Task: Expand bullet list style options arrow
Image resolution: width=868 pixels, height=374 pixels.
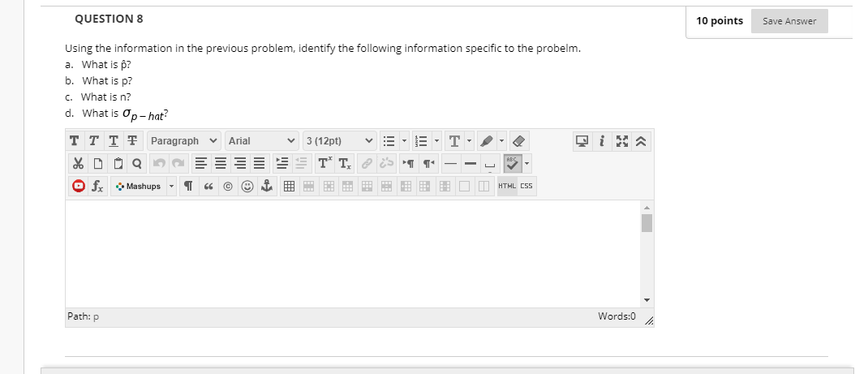Action: [x=404, y=141]
